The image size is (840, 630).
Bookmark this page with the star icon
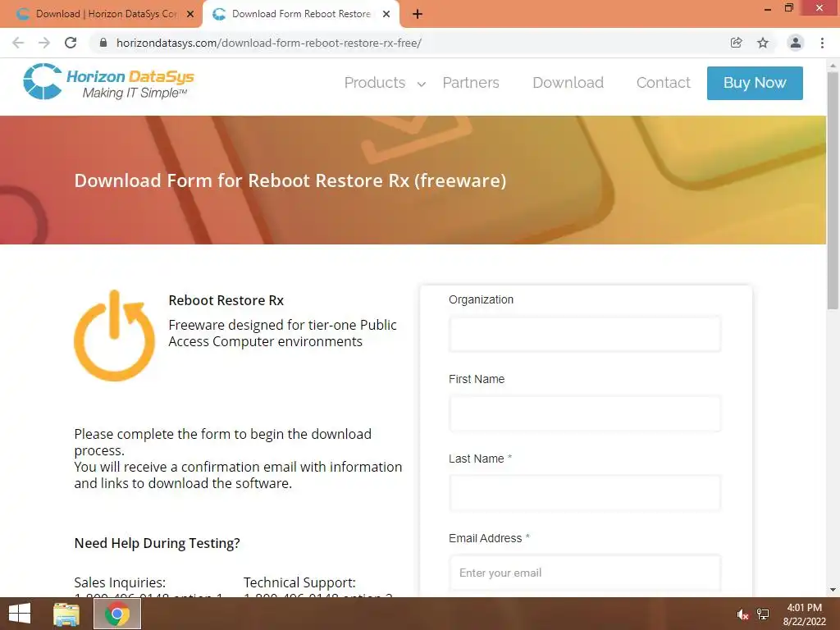pyautogui.click(x=763, y=43)
